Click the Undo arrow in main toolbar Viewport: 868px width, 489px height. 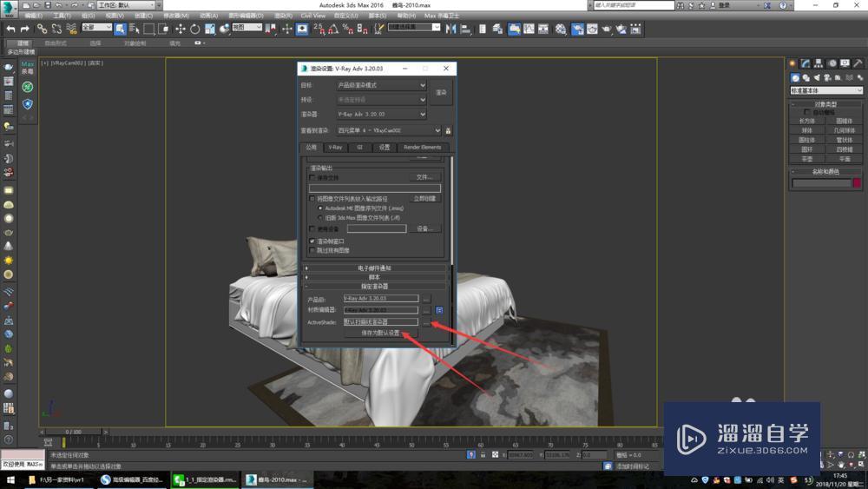point(10,29)
